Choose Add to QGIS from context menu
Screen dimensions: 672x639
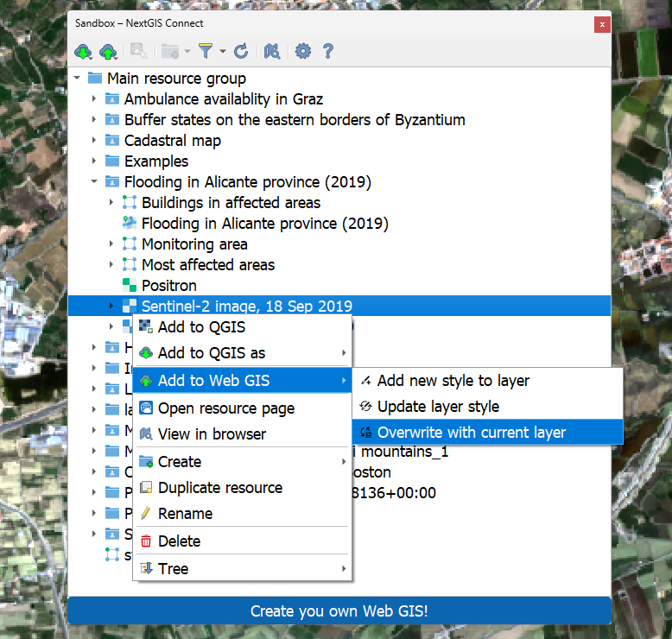[x=242, y=327]
